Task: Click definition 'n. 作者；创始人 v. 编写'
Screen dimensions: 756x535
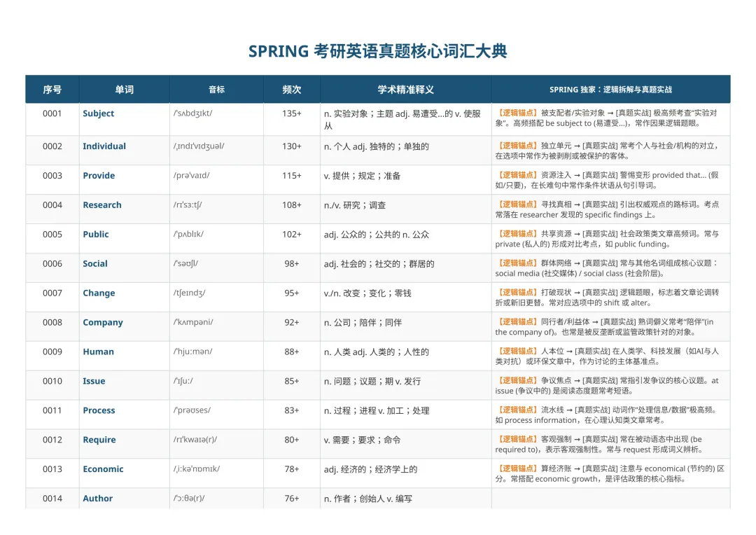Action: [368, 499]
